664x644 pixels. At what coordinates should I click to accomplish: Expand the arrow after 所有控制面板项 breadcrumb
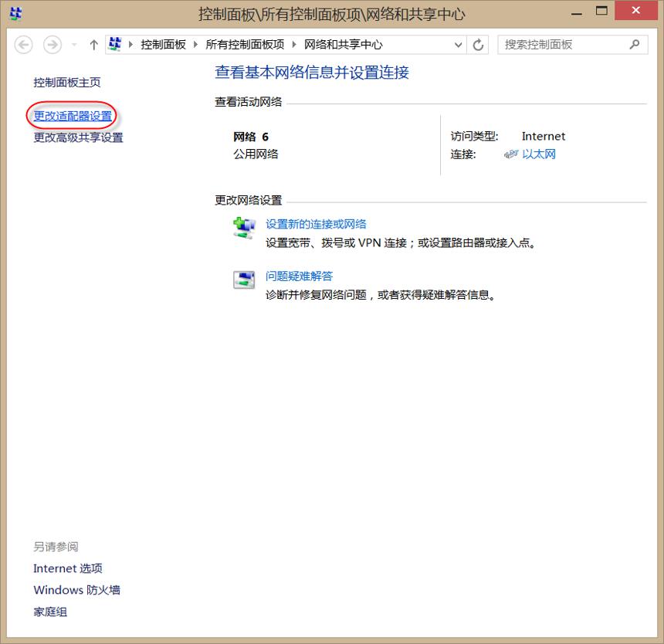(x=294, y=45)
